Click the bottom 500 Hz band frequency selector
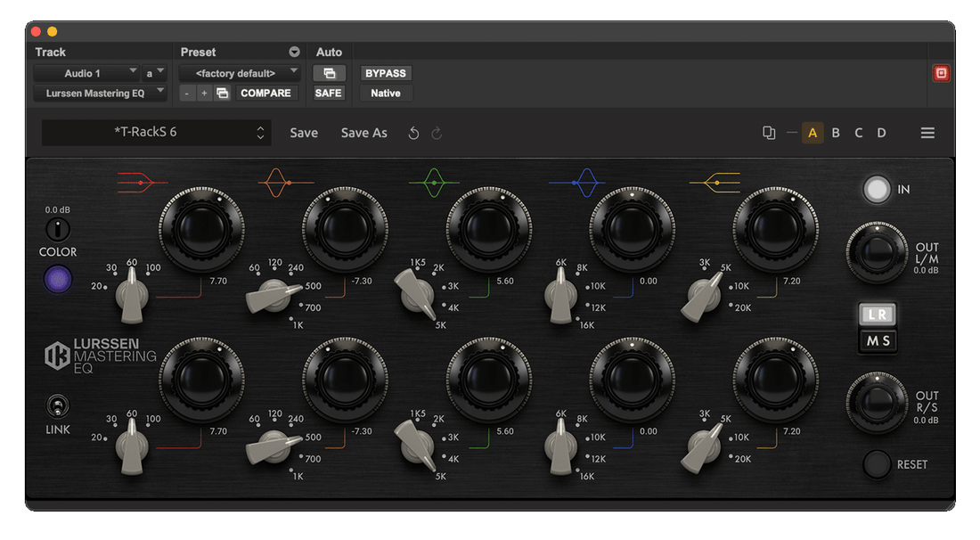The width and height of the screenshot is (980, 540). pyautogui.click(x=274, y=446)
